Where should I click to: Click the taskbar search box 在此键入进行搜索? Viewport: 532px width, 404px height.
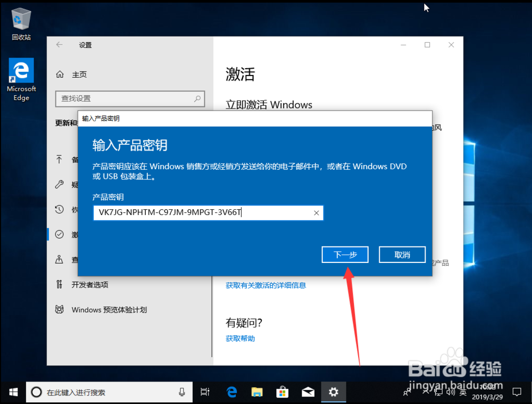click(109, 392)
